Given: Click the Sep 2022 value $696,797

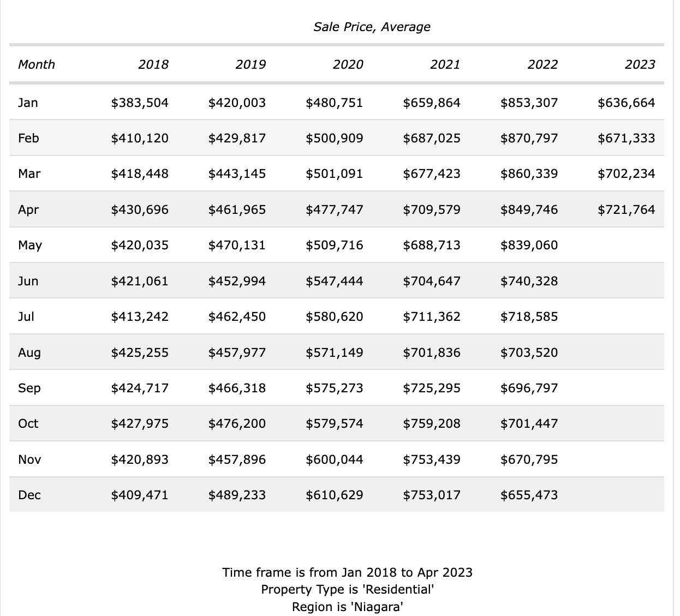Looking at the screenshot, I should pos(529,388).
